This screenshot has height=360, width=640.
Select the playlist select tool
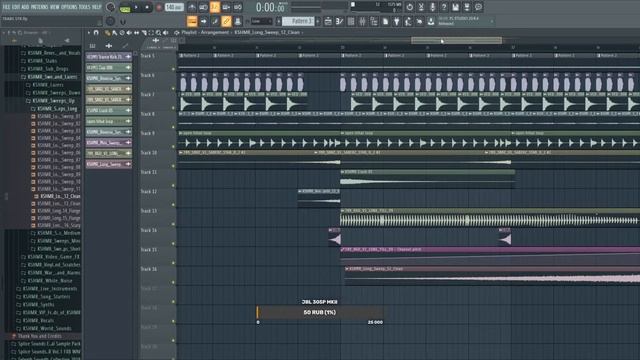click(151, 33)
